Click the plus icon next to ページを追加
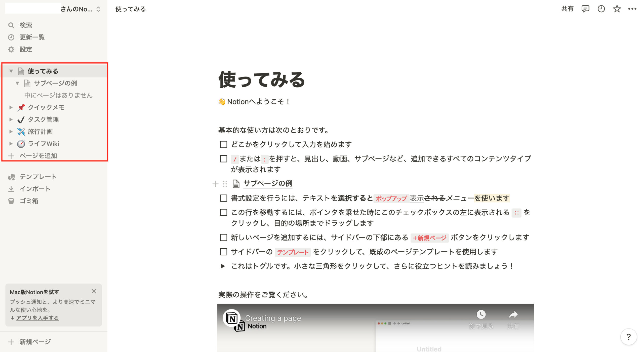 coord(11,156)
